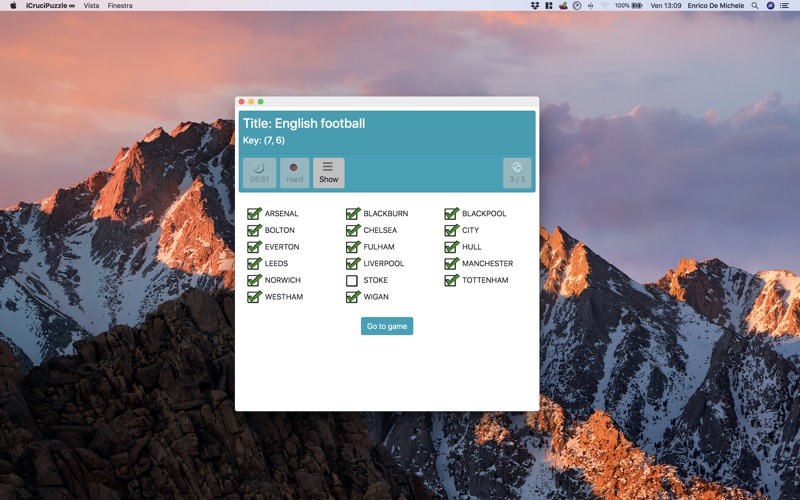
Task: Click the Hard difficulty button
Action: tap(294, 173)
